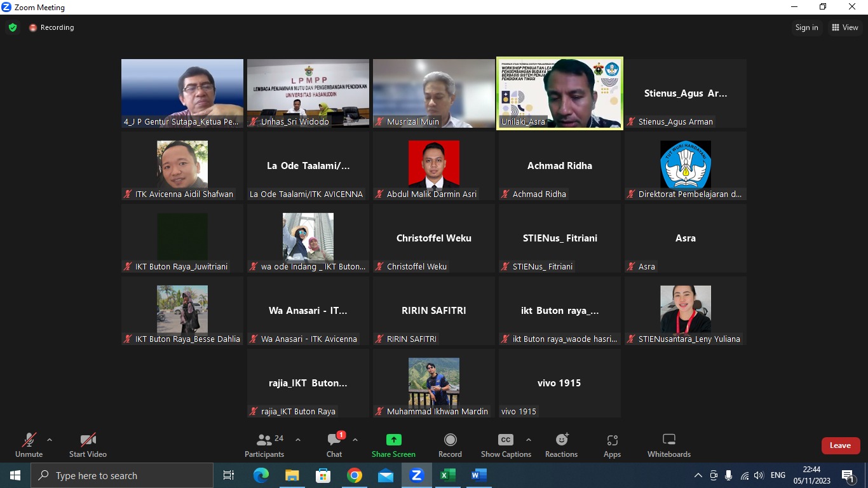Image resolution: width=868 pixels, height=488 pixels.
Task: Open the Apps panel
Action: pyautogui.click(x=612, y=445)
